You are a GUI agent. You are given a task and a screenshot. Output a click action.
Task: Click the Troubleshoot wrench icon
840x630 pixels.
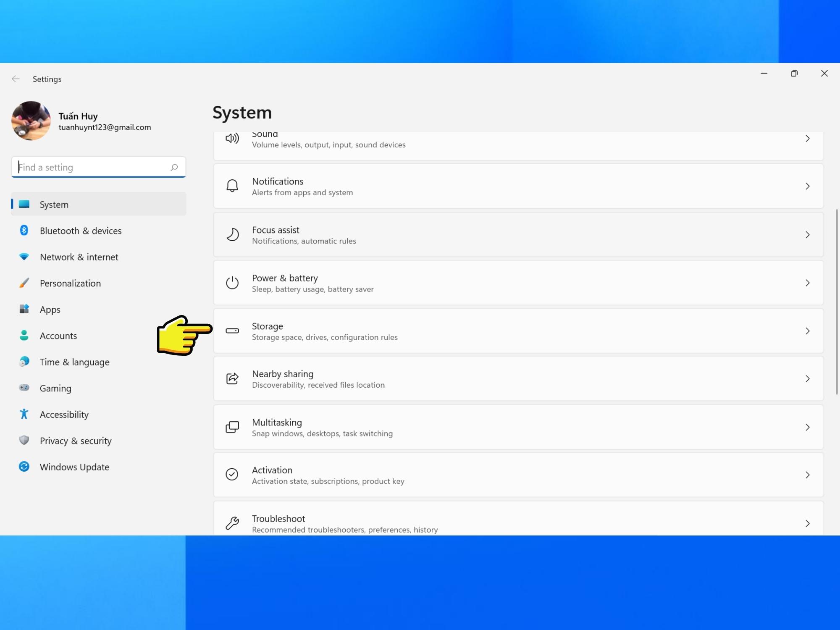(x=232, y=523)
